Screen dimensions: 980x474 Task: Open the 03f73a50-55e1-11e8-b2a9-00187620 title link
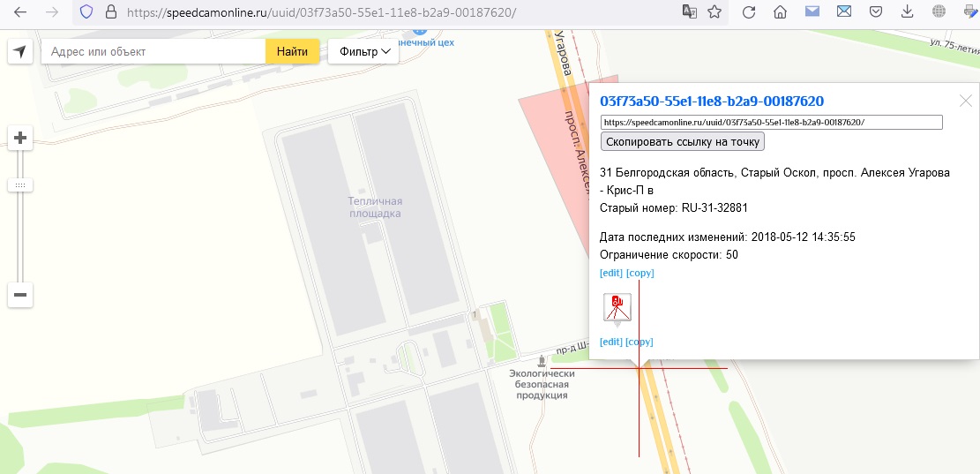(712, 102)
